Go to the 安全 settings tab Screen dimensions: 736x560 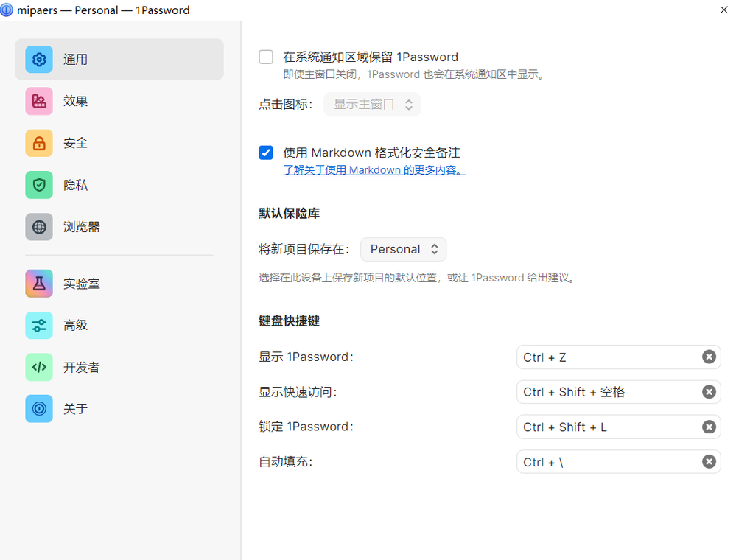[x=119, y=143]
